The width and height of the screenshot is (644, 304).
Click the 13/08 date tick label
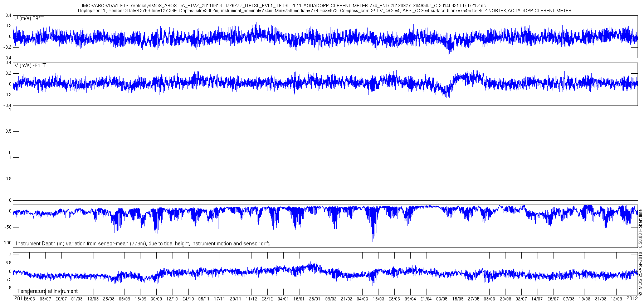click(93, 299)
